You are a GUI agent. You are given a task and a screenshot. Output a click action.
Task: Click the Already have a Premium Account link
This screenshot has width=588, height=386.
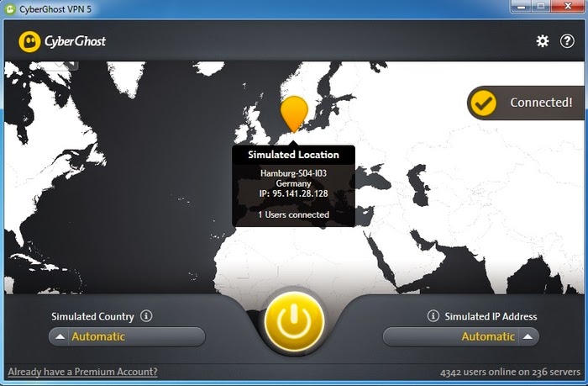pyautogui.click(x=82, y=372)
